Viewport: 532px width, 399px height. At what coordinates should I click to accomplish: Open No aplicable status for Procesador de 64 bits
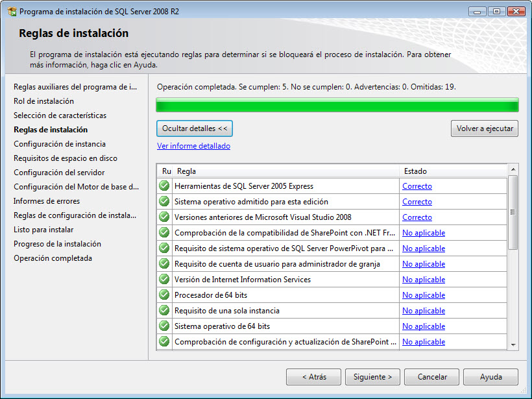click(424, 295)
